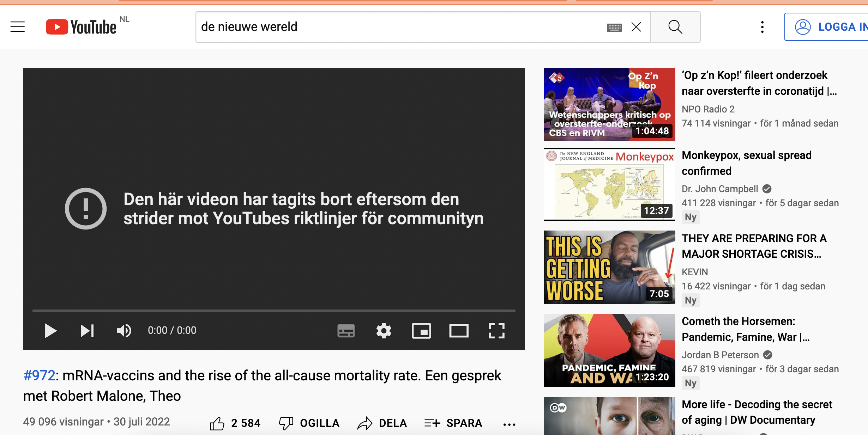The width and height of the screenshot is (868, 435).
Task: Open 'THIS IS GETTING WORSE' thumbnail
Action: click(609, 267)
